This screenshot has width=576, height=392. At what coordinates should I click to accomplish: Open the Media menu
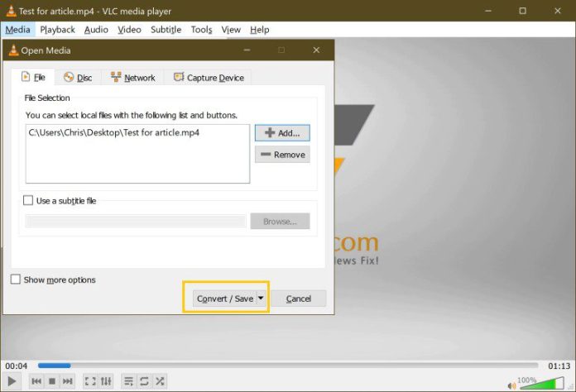tap(17, 30)
